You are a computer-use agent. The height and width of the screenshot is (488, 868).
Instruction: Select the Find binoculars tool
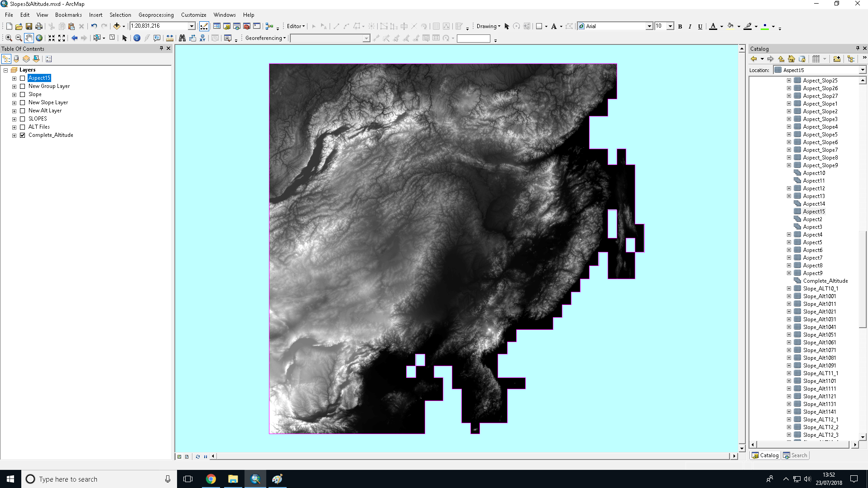(182, 38)
